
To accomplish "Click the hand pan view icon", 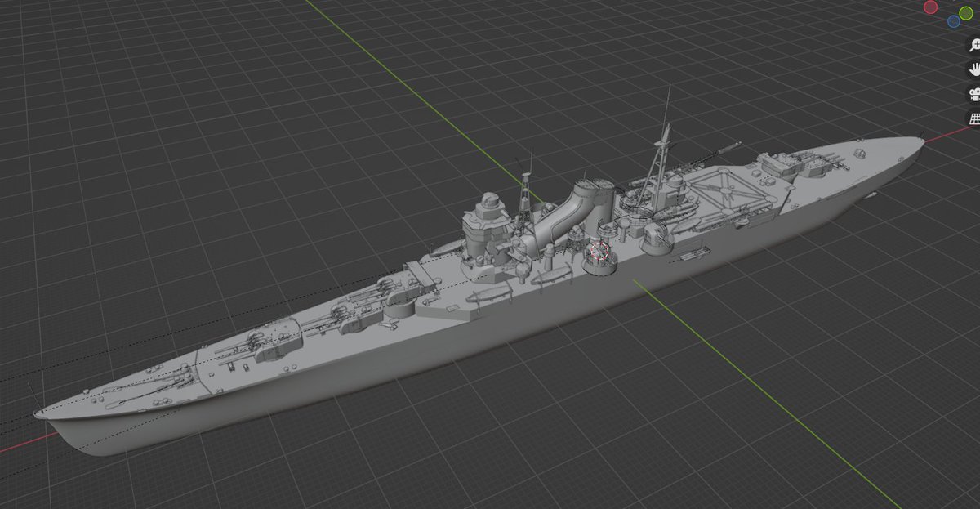I will click(973, 69).
